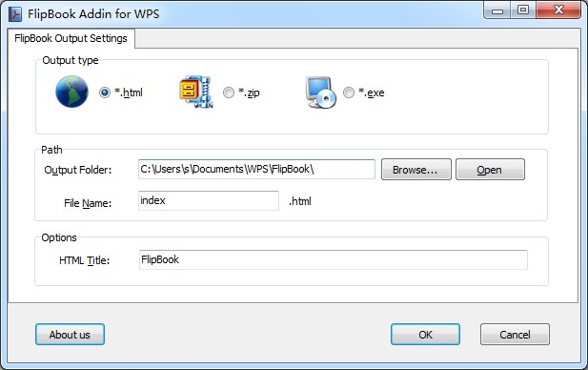Focus the Output Folder path field
This screenshot has height=370, width=588.
point(256,169)
